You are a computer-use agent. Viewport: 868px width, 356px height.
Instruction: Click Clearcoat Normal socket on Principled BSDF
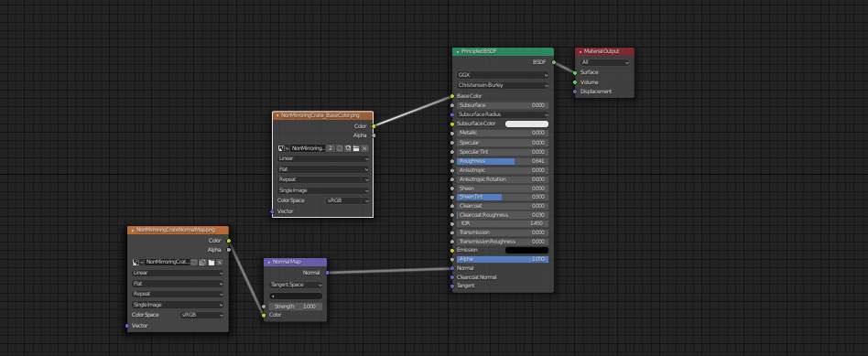click(x=452, y=277)
